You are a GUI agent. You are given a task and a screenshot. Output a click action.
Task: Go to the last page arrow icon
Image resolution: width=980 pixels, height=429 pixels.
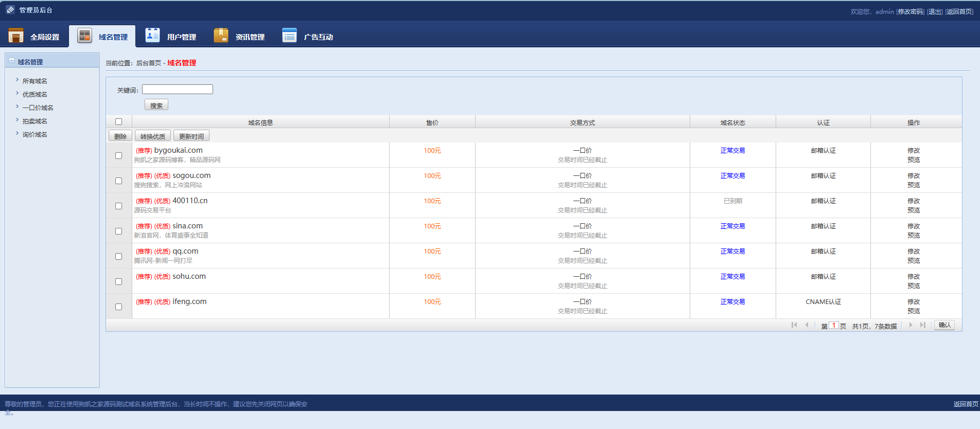click(x=923, y=325)
